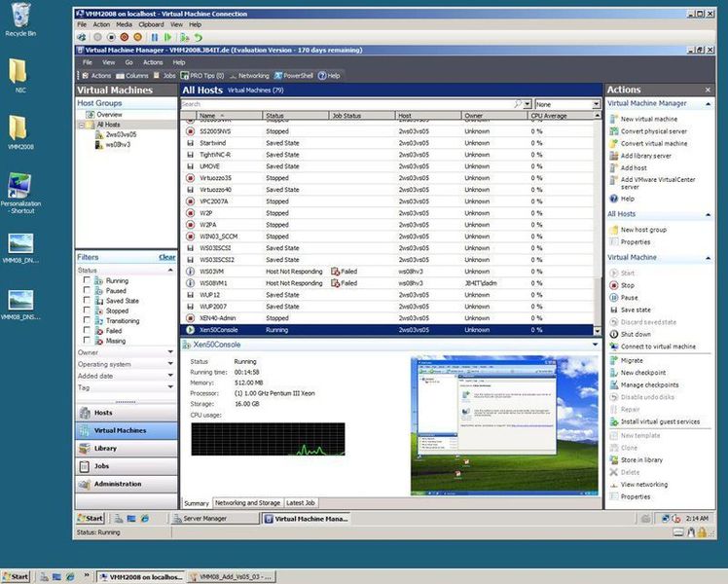Collapse the All Hosts tree node
Image resolution: width=728 pixels, height=584 pixels.
click(82, 125)
